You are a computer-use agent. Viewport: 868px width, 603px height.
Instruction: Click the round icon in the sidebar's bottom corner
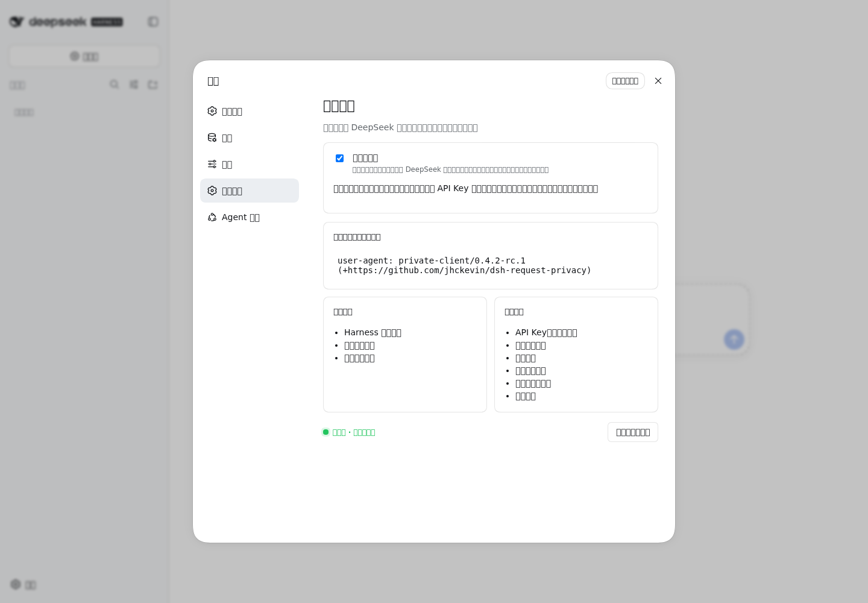[x=16, y=584]
